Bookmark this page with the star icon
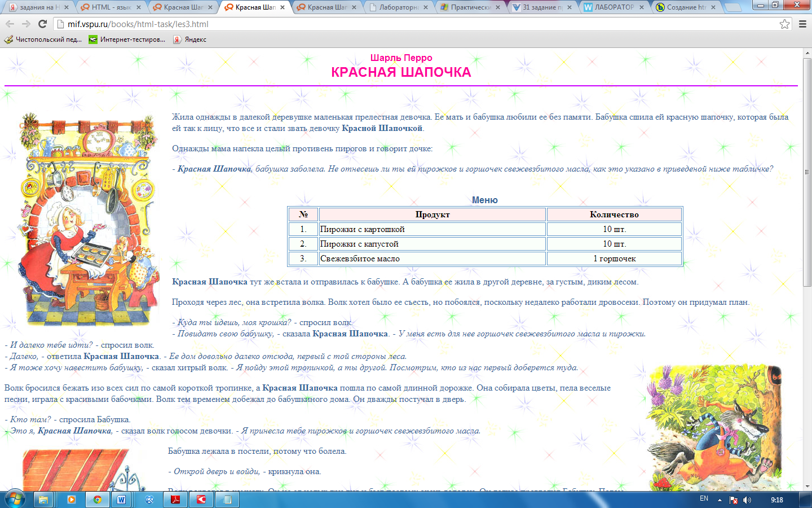The image size is (812, 508). click(x=784, y=24)
